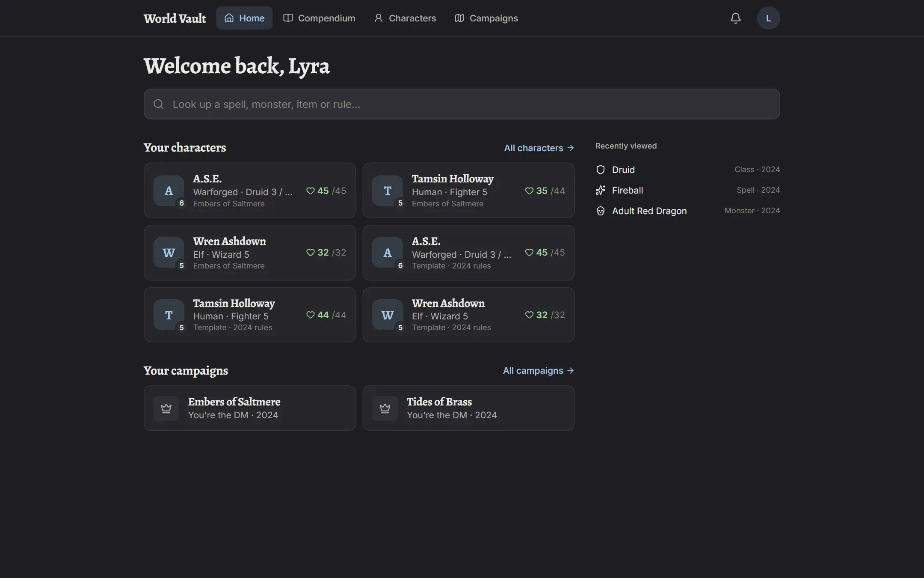Click the Tides of Brass crown icon
Image resolution: width=924 pixels, height=578 pixels.
(385, 408)
